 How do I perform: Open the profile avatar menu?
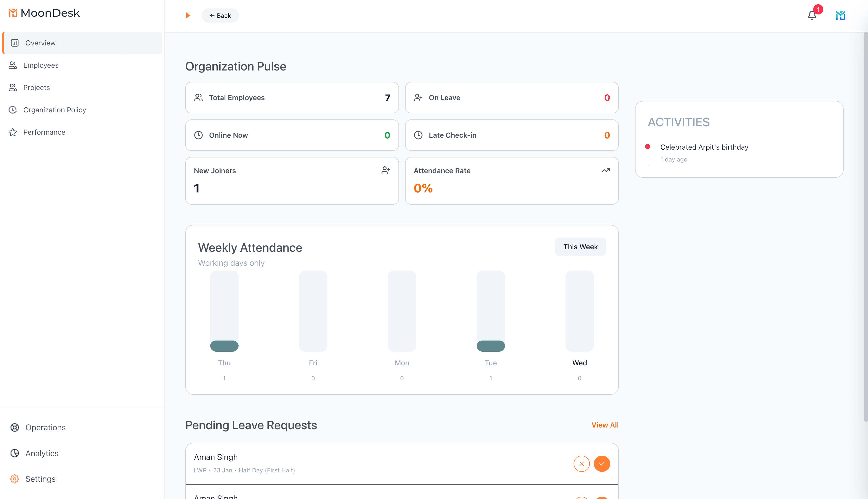tap(840, 15)
